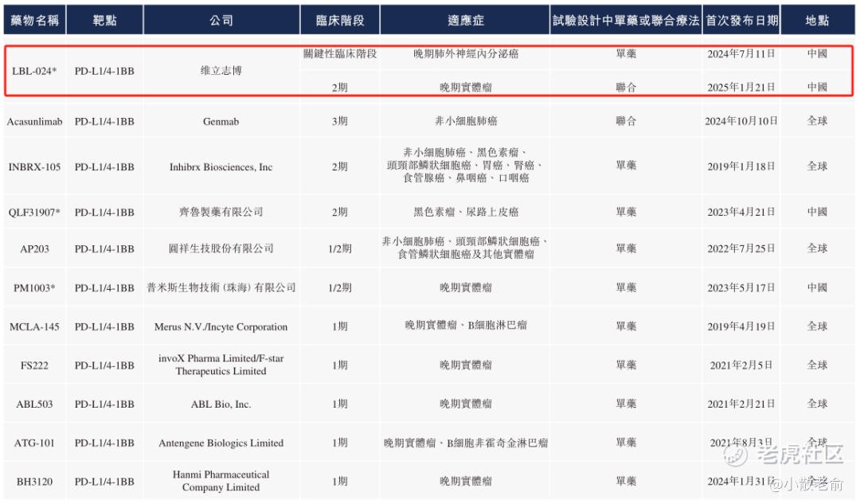The width and height of the screenshot is (860, 504).
Task: Select the Hanmi Pharmaceutical Company Limited cell
Action: pos(221,481)
